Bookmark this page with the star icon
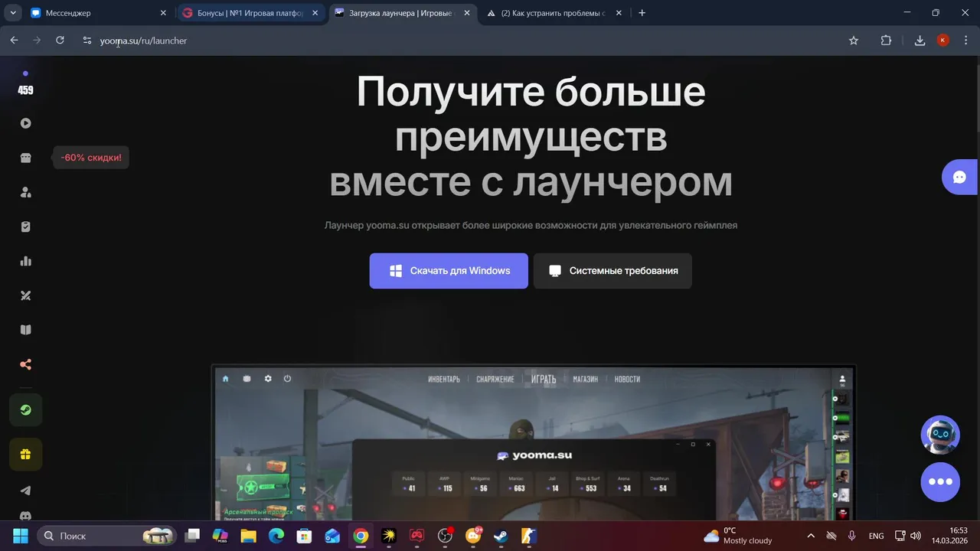980x551 pixels. [x=854, y=41]
